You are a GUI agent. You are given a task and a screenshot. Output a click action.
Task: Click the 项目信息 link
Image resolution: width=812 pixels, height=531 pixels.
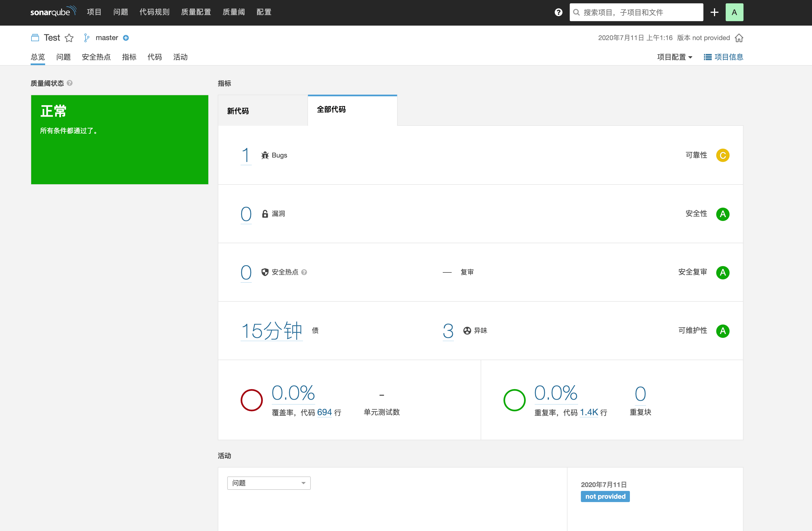(x=723, y=57)
